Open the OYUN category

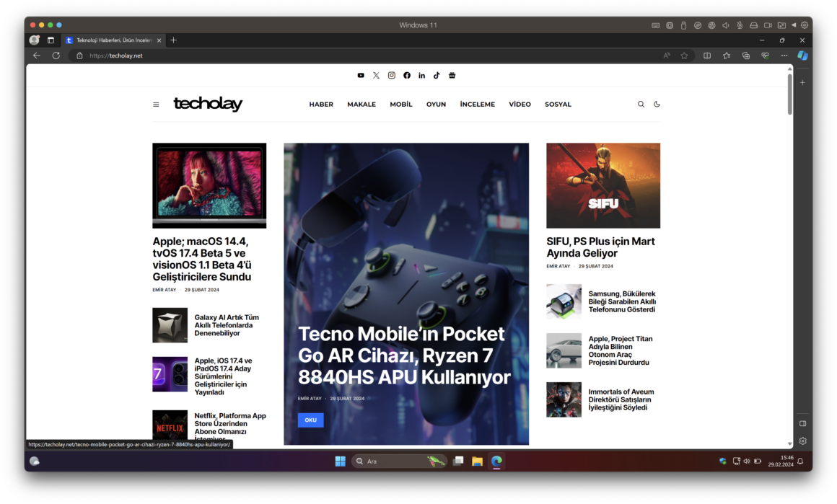pos(436,105)
